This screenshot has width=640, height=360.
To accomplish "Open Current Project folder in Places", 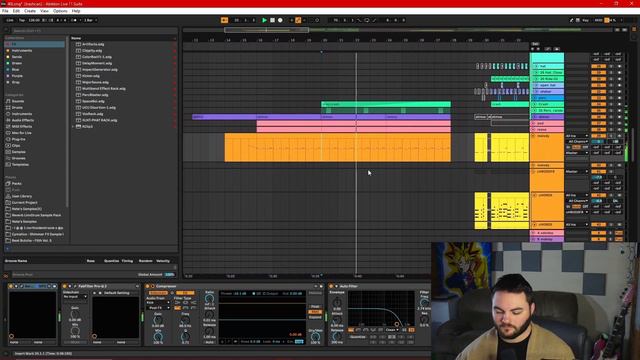I will click(24, 202).
